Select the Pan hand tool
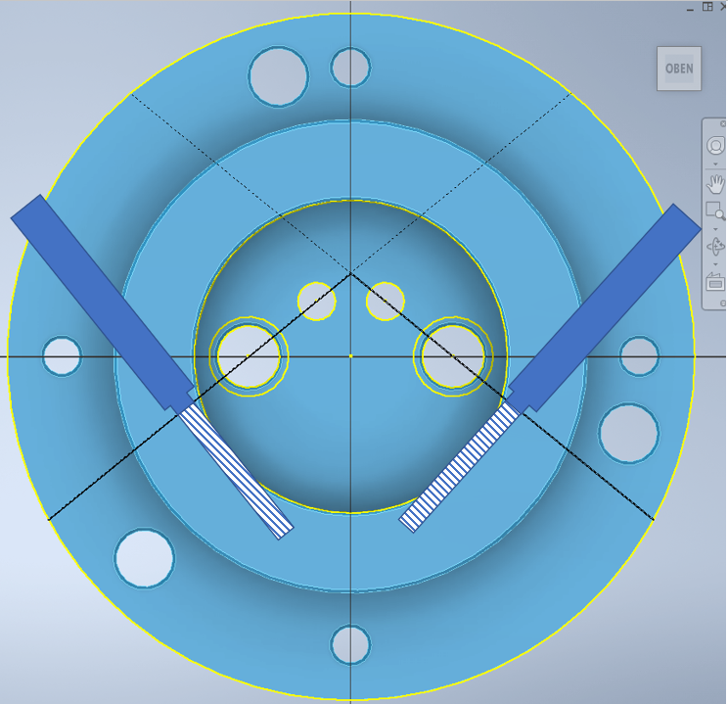This screenshot has height=704, width=728. click(x=715, y=184)
